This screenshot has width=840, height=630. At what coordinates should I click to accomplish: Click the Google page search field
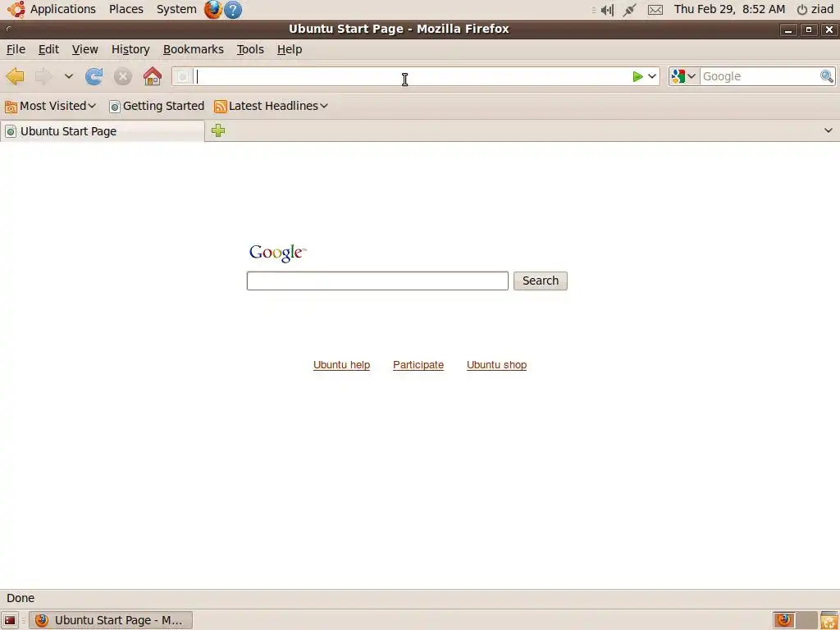[x=377, y=281]
